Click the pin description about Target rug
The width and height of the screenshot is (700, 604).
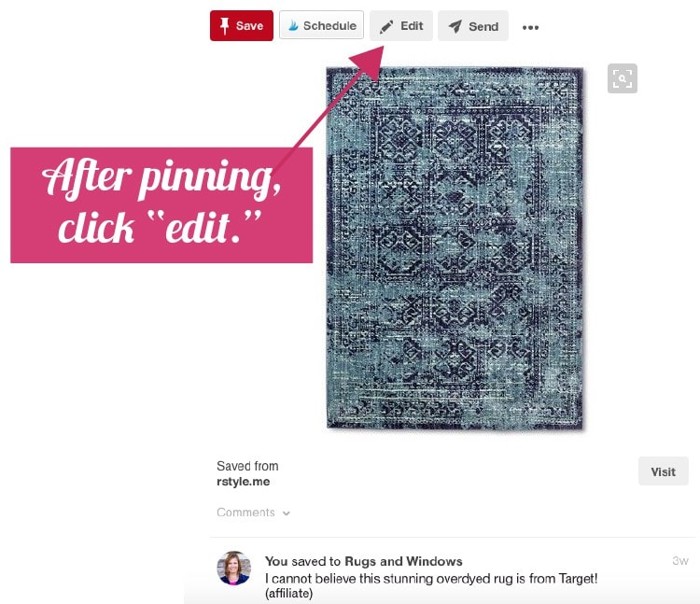[431, 585]
